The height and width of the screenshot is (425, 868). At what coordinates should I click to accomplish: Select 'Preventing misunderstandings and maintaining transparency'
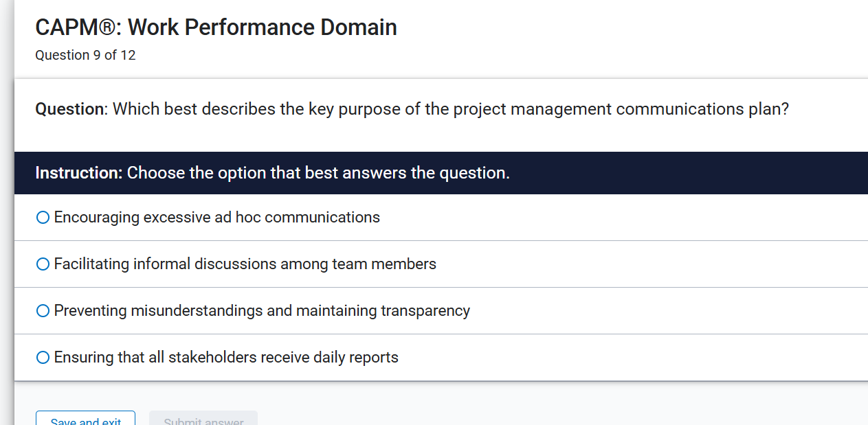pos(43,310)
